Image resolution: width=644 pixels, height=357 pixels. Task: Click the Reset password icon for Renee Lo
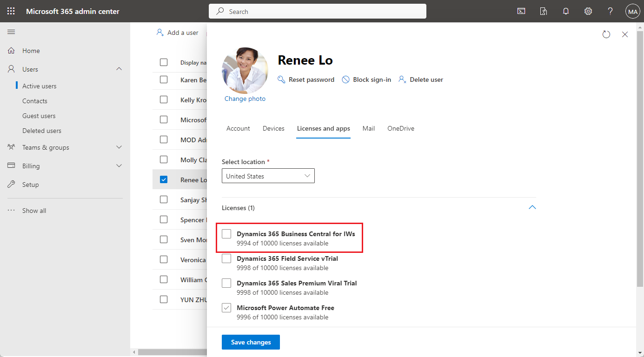(x=281, y=79)
